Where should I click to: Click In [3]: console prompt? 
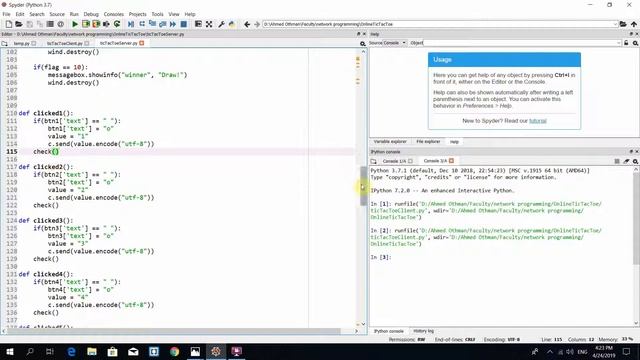(381, 257)
